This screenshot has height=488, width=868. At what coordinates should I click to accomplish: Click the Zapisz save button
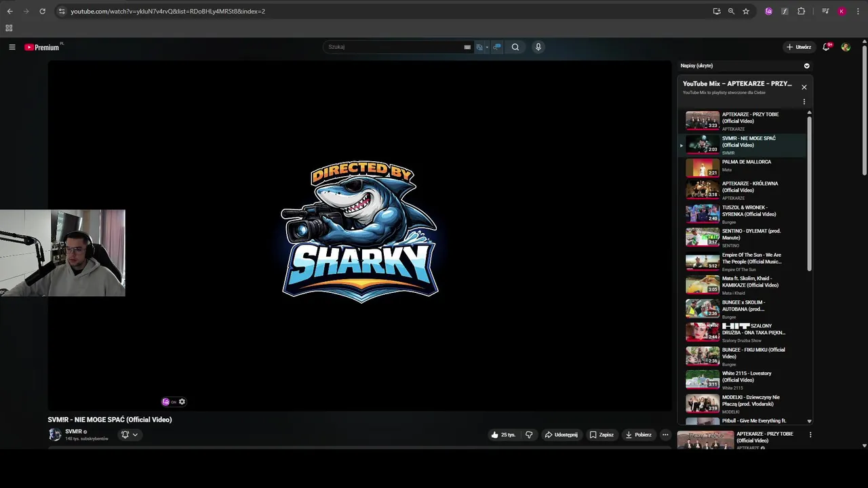(x=601, y=434)
